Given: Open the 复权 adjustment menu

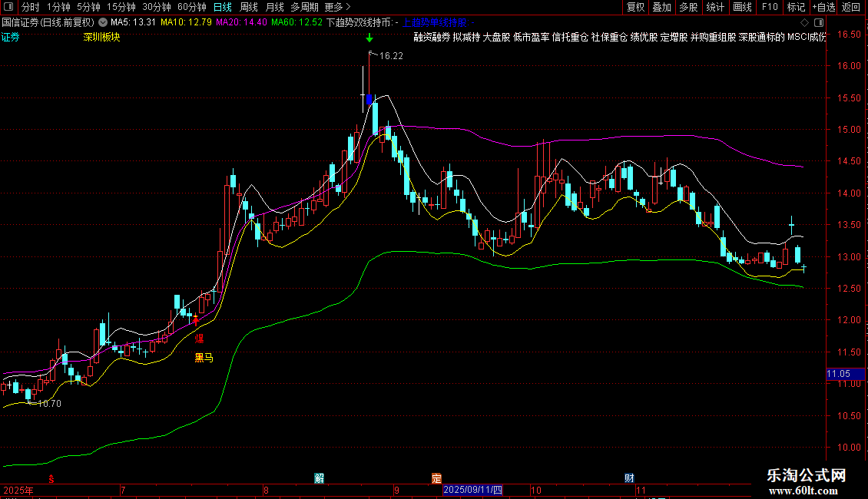Looking at the screenshot, I should [x=635, y=7].
